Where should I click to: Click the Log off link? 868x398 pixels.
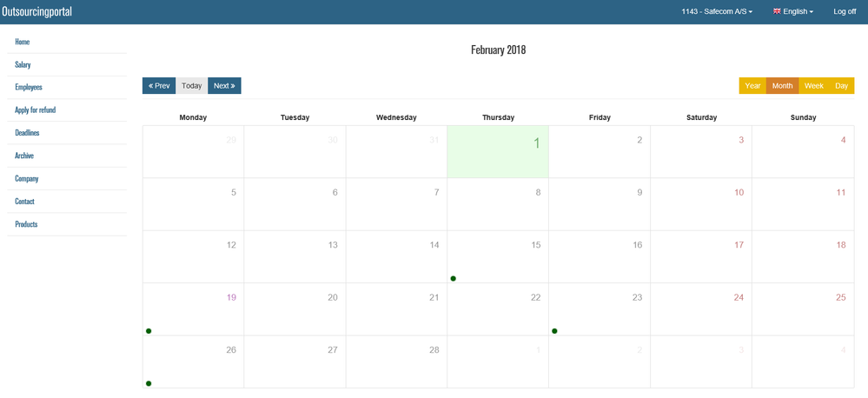pyautogui.click(x=845, y=11)
